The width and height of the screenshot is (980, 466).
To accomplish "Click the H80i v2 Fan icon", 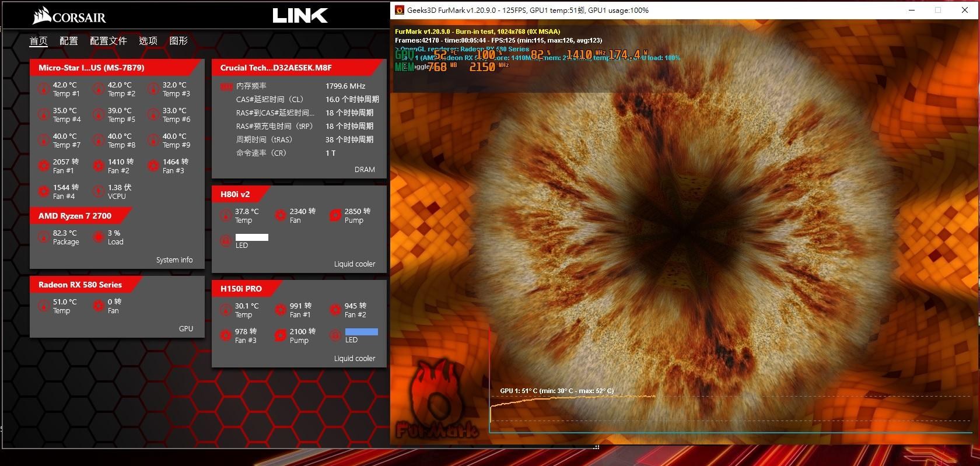I will [x=280, y=216].
